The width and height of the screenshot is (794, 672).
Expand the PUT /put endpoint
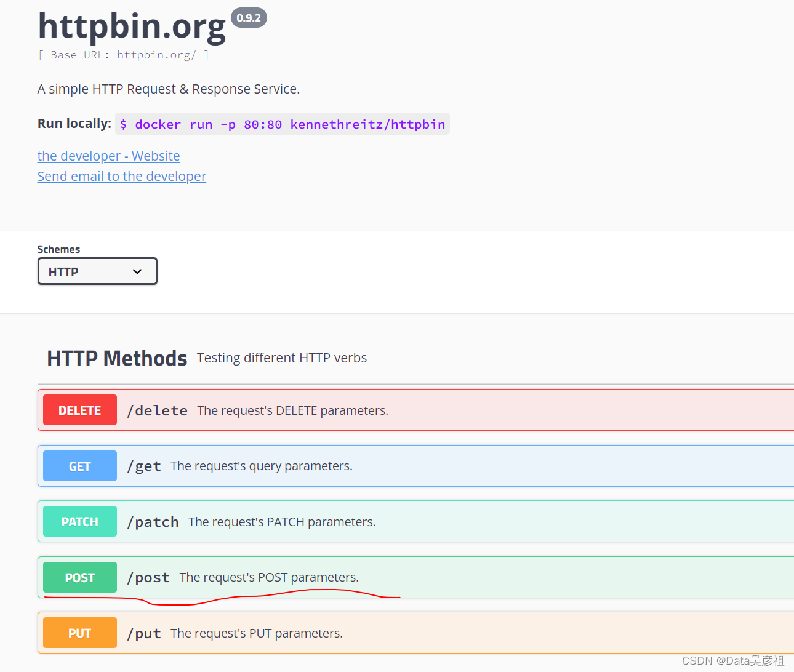pos(415,633)
